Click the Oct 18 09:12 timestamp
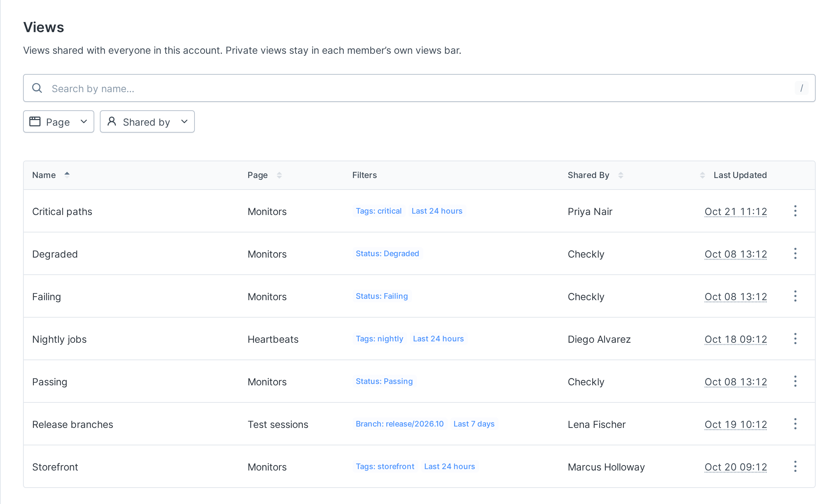The height and width of the screenshot is (504, 838). pos(736,339)
